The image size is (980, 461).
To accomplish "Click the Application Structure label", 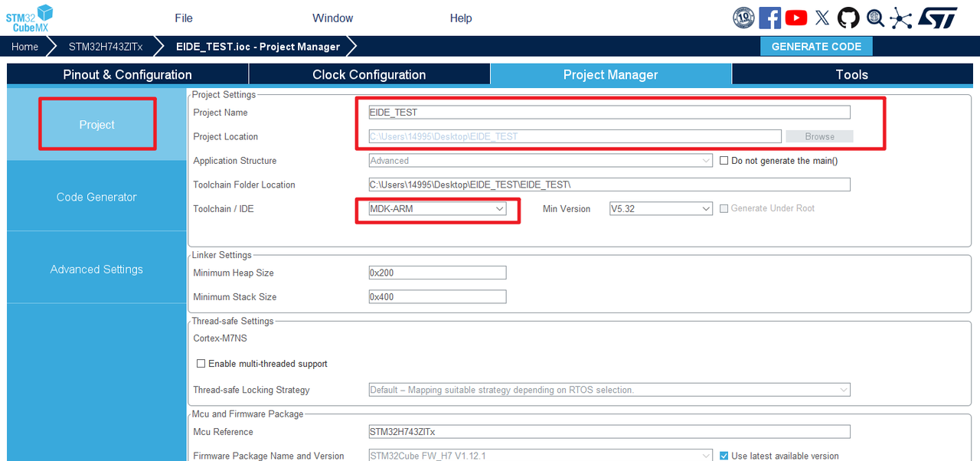I will (235, 161).
